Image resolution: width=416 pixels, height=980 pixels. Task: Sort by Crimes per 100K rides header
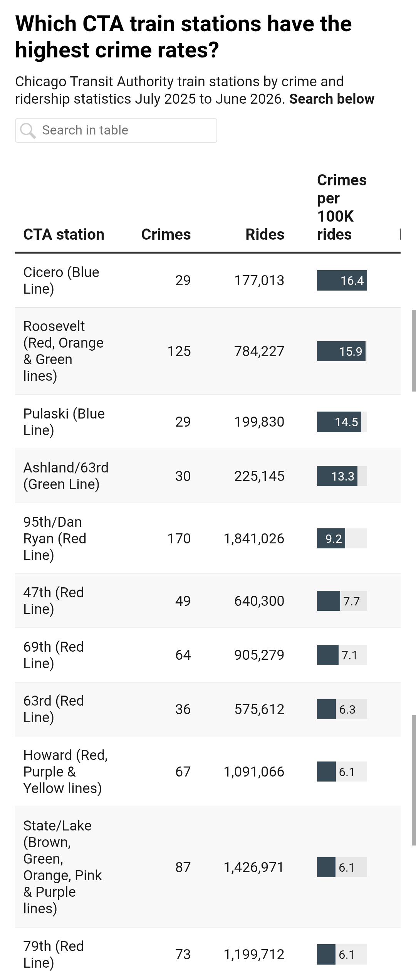(x=342, y=207)
